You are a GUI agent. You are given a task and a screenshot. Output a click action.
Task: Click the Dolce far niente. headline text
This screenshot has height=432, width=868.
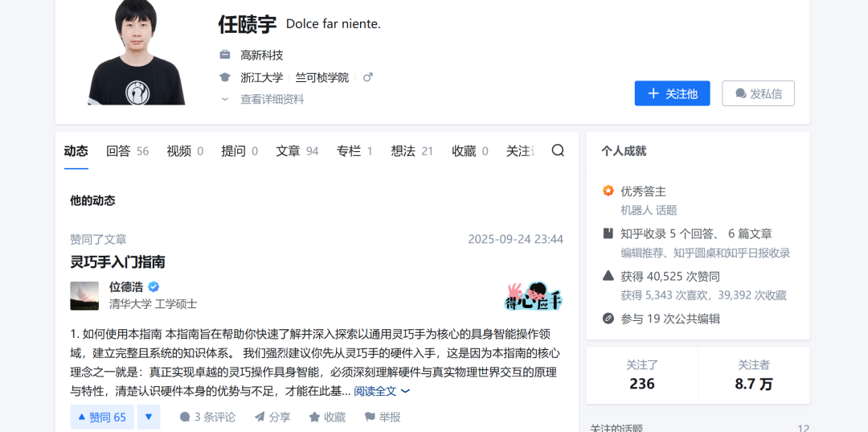coord(334,24)
